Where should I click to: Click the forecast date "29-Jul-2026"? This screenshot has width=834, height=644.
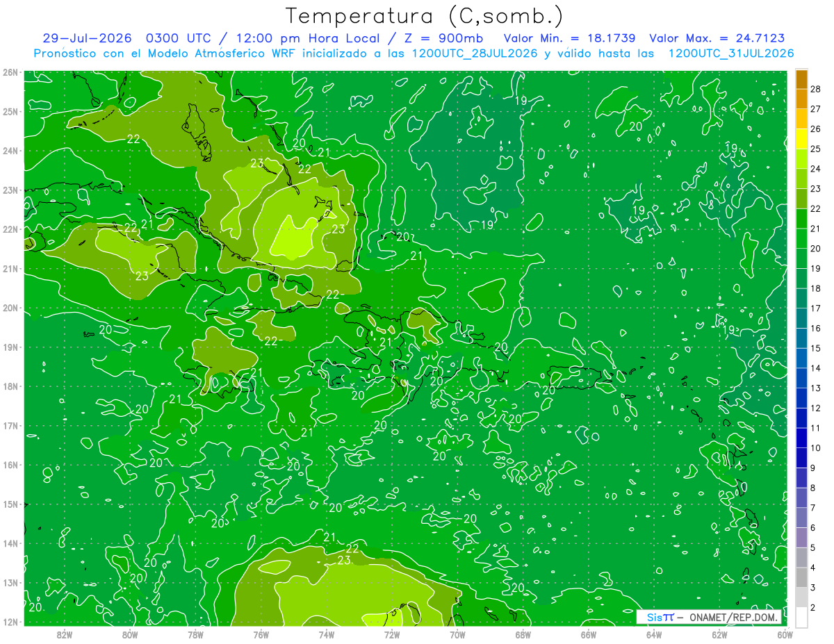(x=88, y=38)
